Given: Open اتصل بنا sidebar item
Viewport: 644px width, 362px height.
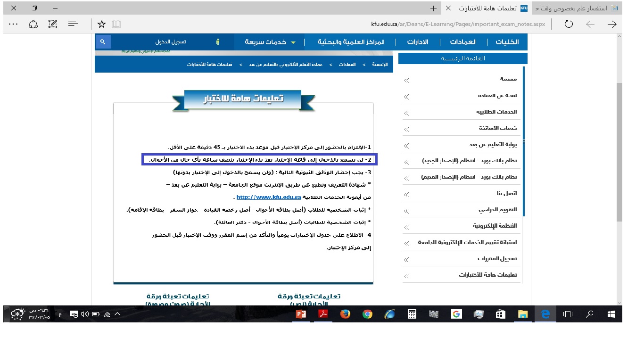Looking at the screenshot, I should 507,193.
